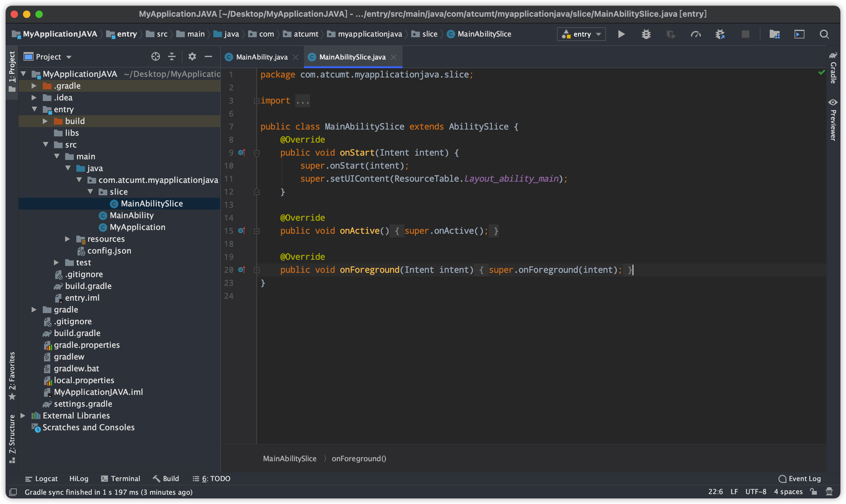Open the Terminal tool window
The width and height of the screenshot is (846, 504).
pyautogui.click(x=121, y=478)
